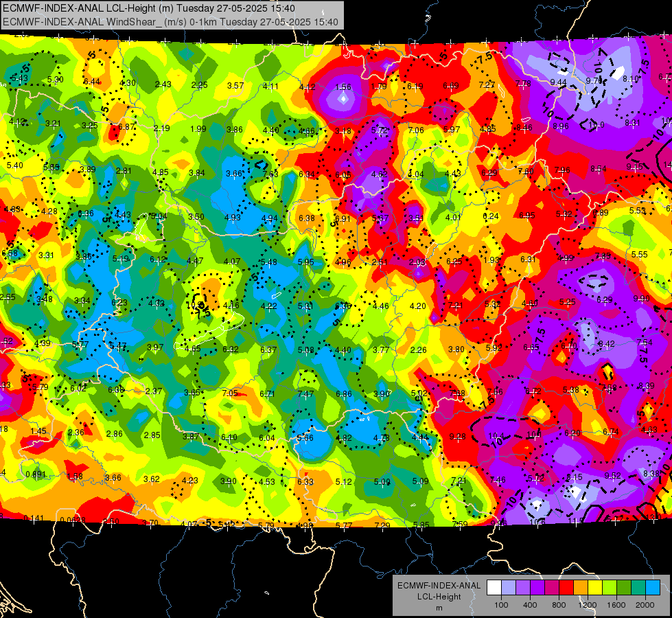Click the grid value '3.57' on the map
This screenshot has width=672, height=618.
tap(235, 86)
